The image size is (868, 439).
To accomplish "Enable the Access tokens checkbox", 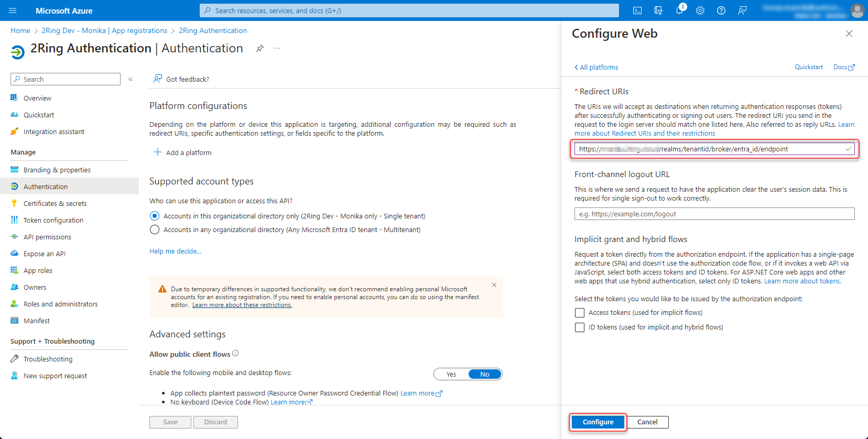I will (580, 313).
